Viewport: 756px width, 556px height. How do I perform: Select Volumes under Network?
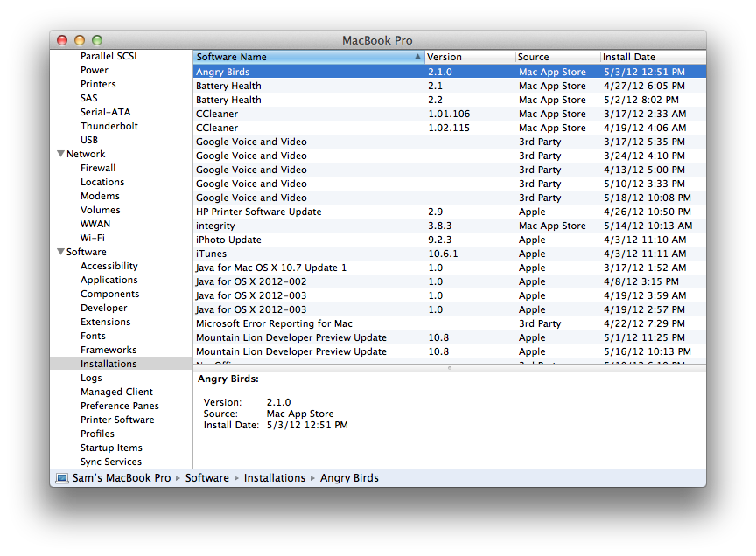coord(101,210)
